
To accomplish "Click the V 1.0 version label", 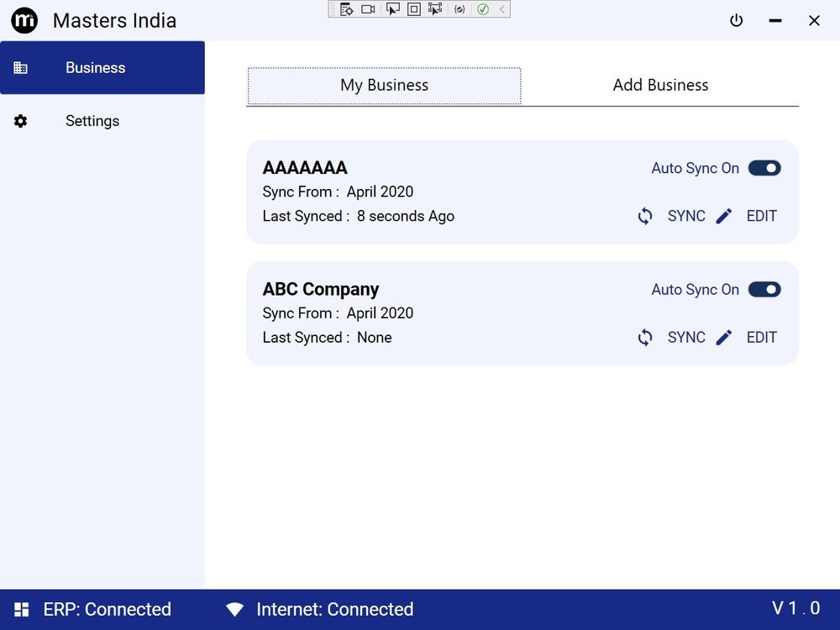I will point(795,608).
